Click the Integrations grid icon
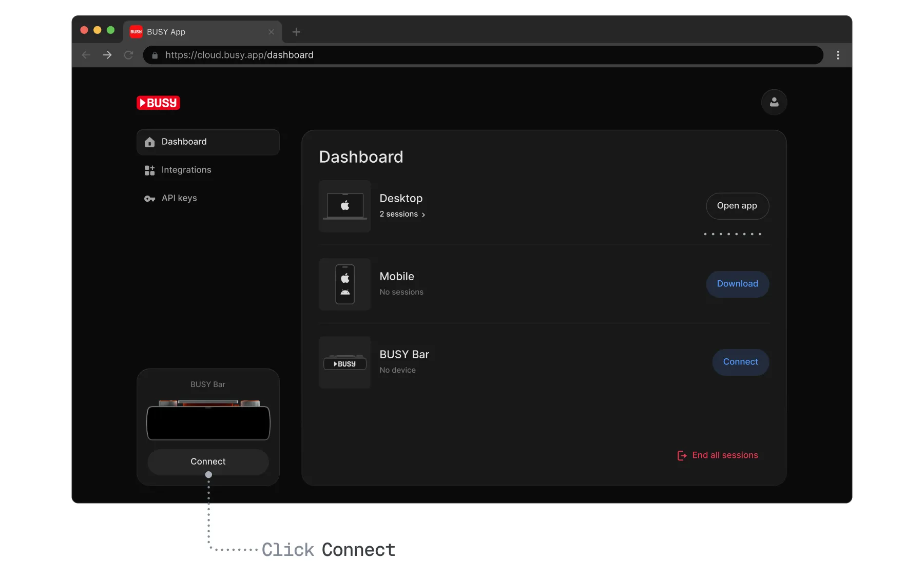Image resolution: width=924 pixels, height=579 pixels. click(149, 170)
